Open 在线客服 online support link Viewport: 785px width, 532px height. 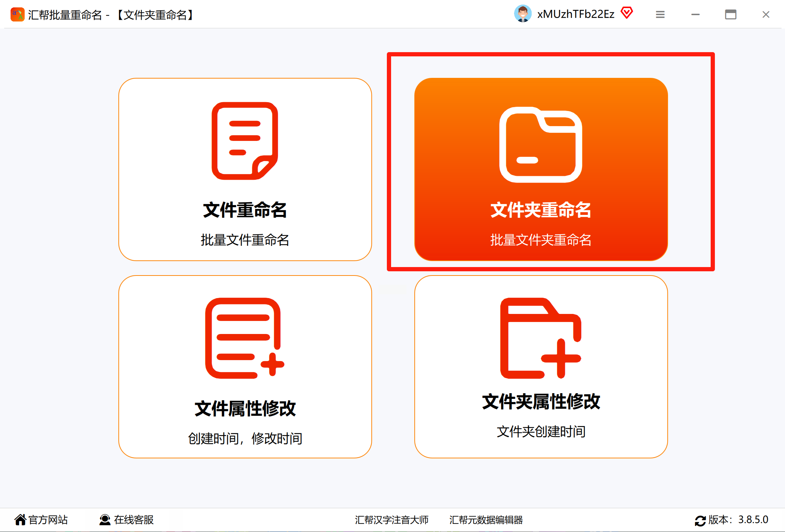[x=134, y=520]
